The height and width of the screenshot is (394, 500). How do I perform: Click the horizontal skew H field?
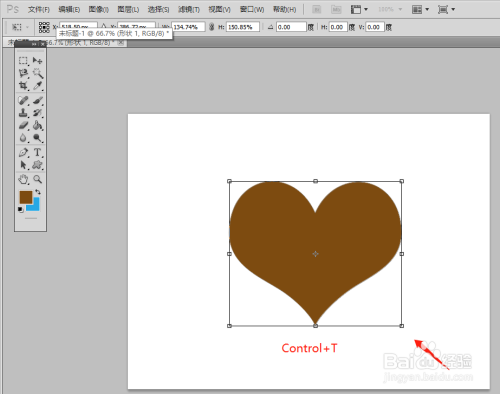tap(338, 27)
